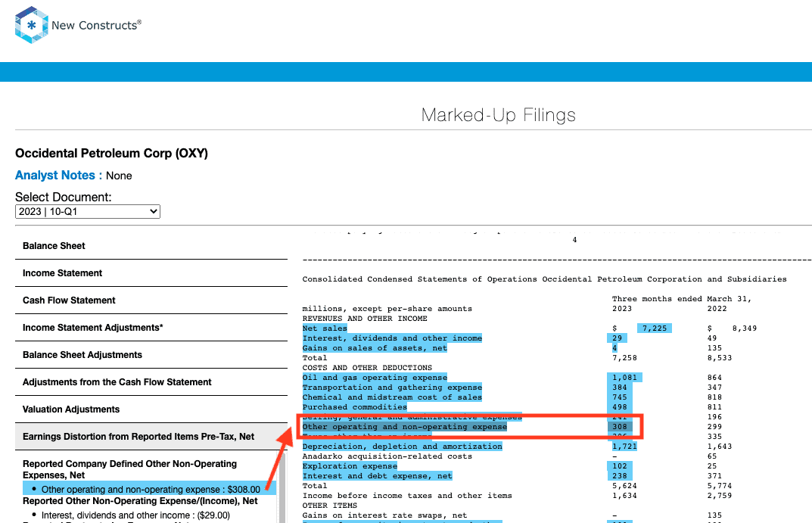The height and width of the screenshot is (523, 812).
Task: Click highlighted Gains on sales of assets line
Action: pos(375,348)
